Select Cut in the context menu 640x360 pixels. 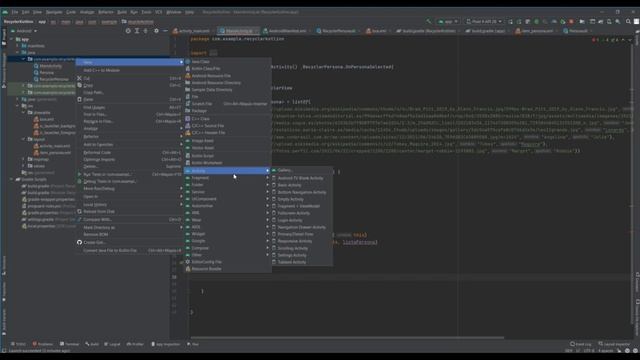[130, 78]
